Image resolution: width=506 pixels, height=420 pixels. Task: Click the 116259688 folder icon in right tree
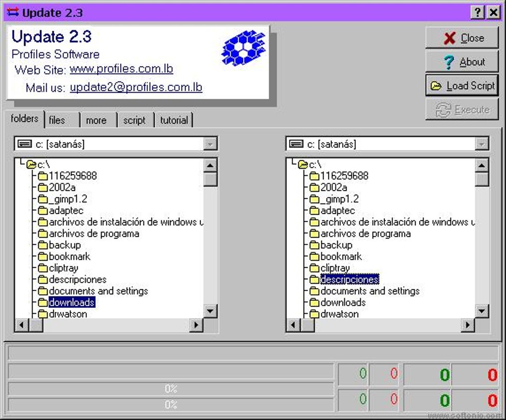(x=315, y=176)
